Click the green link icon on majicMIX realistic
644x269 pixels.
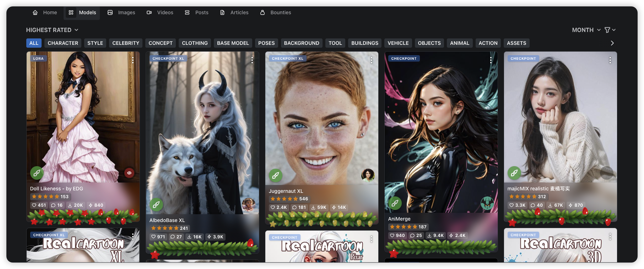pyautogui.click(x=514, y=173)
